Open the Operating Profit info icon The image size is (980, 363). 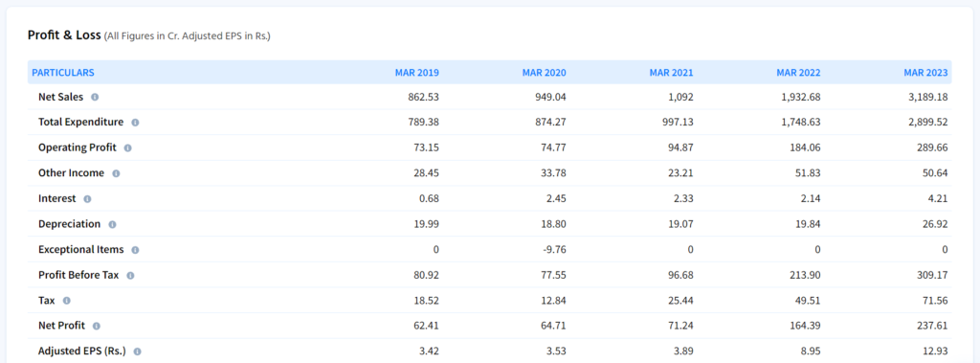click(128, 148)
